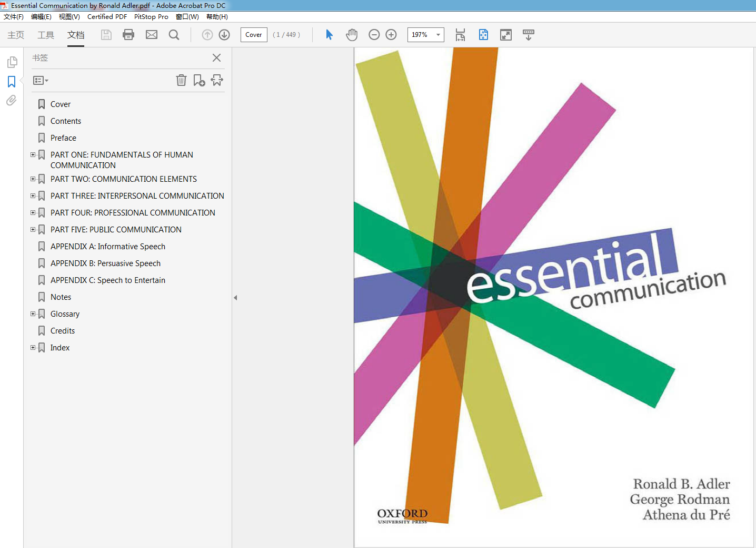
Task: Select the Preface bookmark
Action: (x=63, y=138)
